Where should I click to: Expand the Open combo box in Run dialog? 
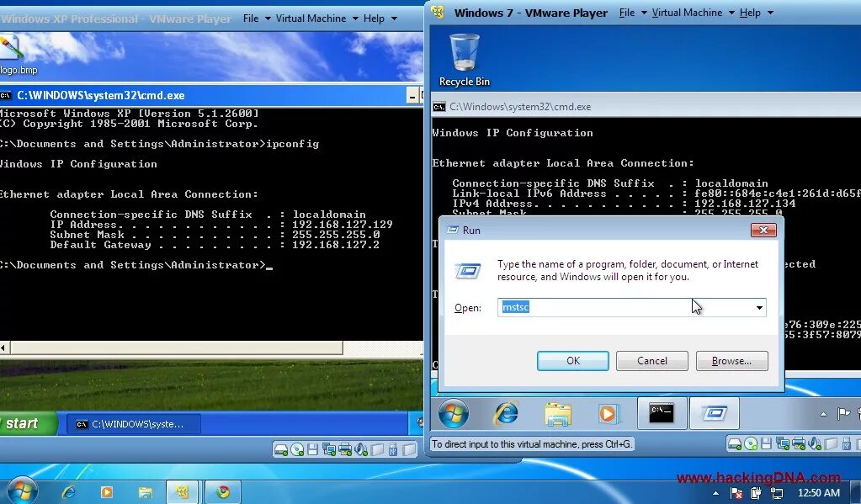[x=759, y=307]
